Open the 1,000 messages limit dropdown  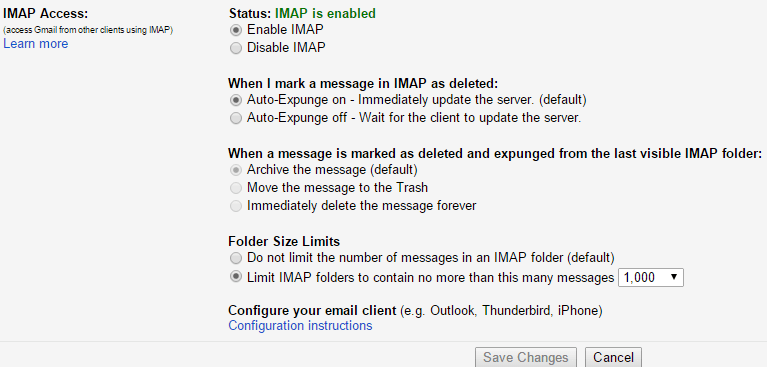[651, 277]
